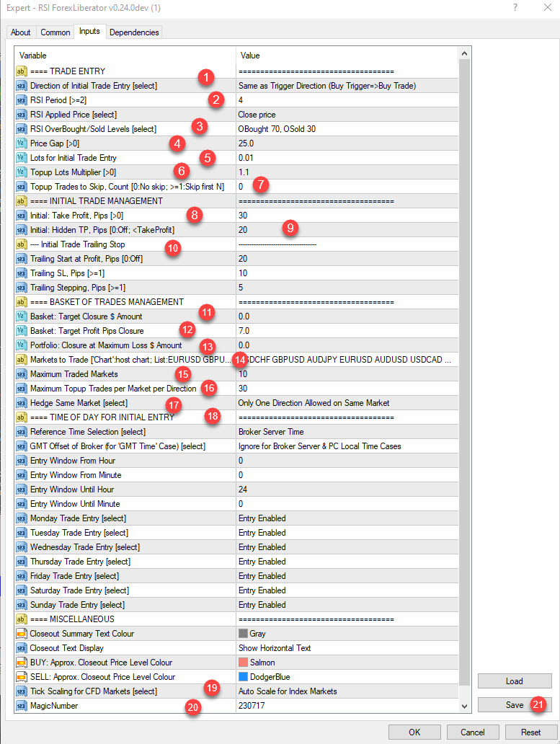Edit the MagicNumber value 230717
560x744 pixels.
pos(347,706)
